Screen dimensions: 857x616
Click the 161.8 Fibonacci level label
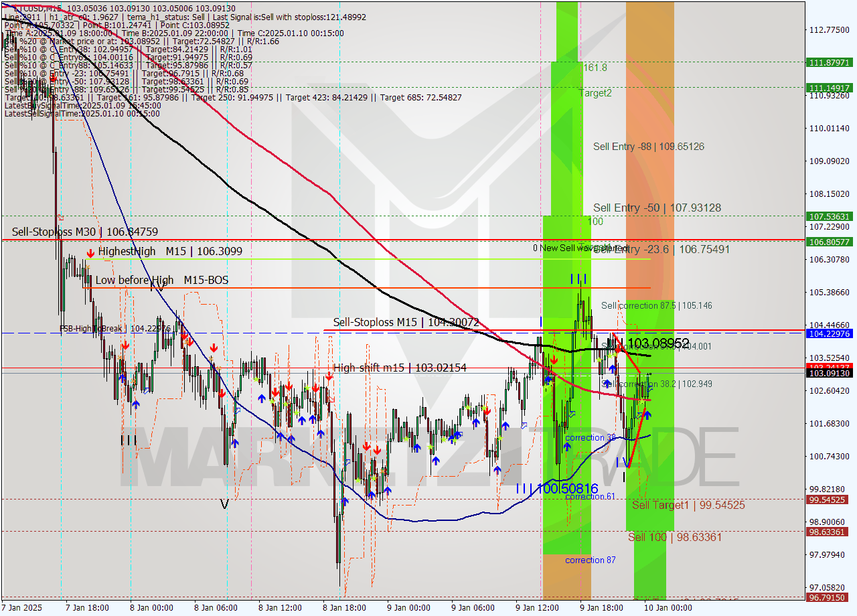coord(595,68)
